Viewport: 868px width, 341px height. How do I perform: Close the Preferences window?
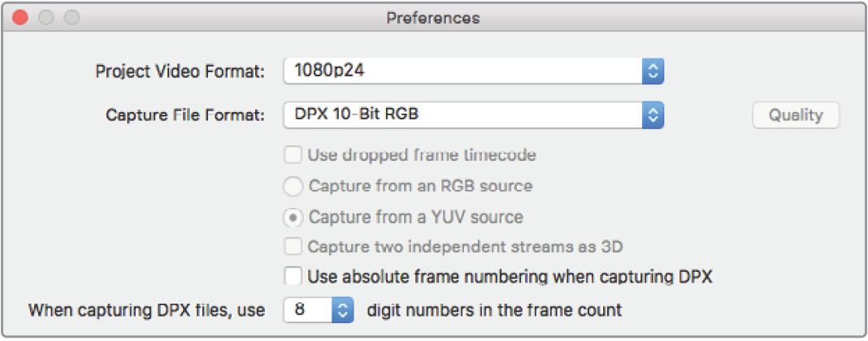(20, 17)
